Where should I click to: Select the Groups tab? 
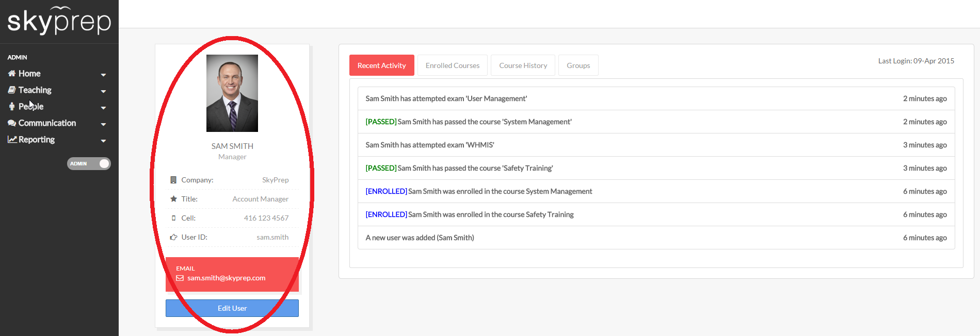pos(578,65)
